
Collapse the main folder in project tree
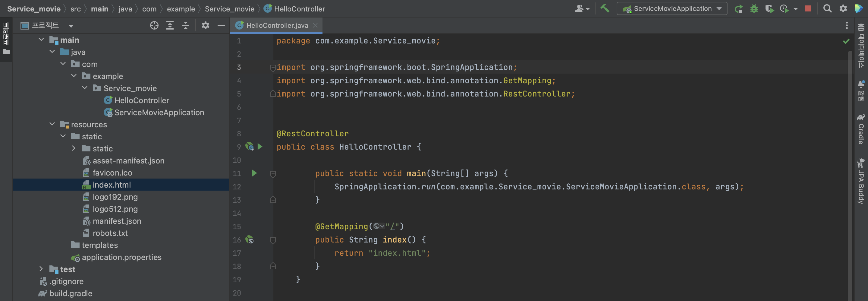point(41,40)
